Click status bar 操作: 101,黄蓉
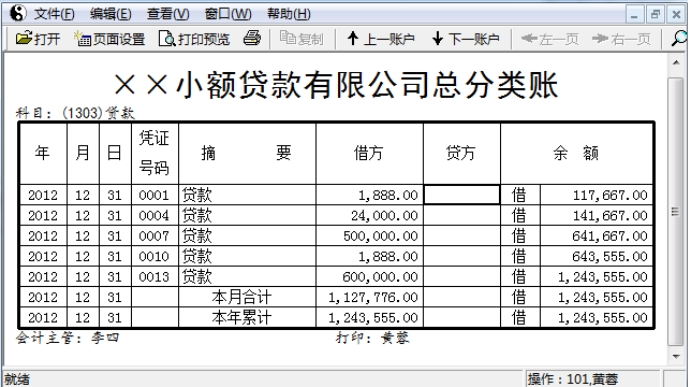 573,379
